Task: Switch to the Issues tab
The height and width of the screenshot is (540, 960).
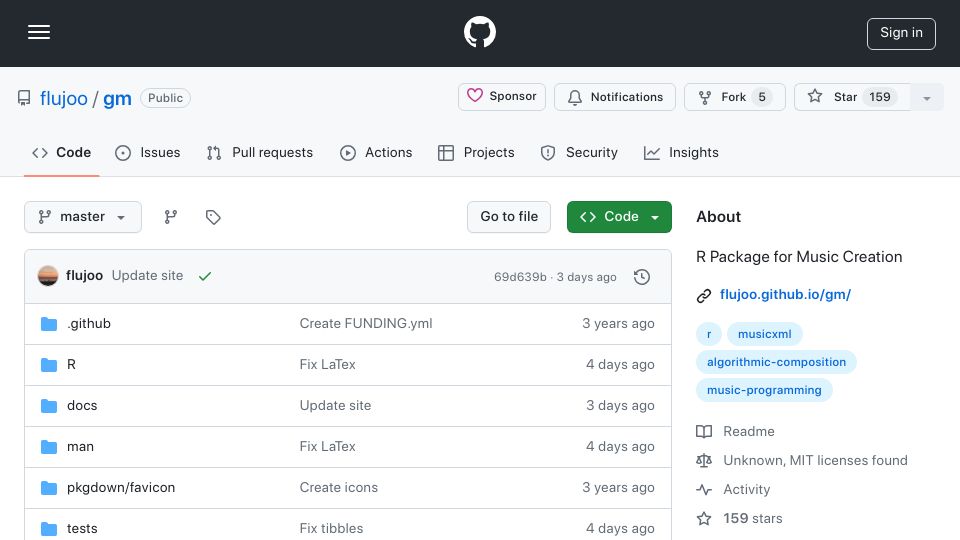Action: (x=148, y=152)
